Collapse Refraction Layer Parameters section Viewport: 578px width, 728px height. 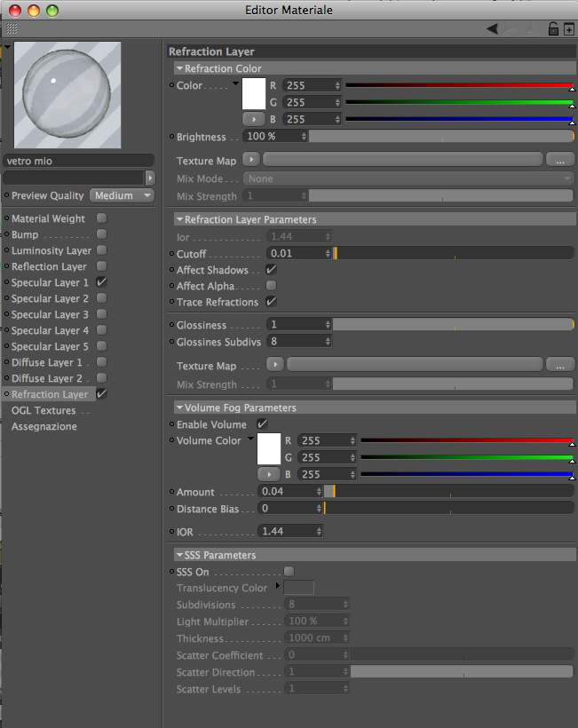pyautogui.click(x=179, y=219)
